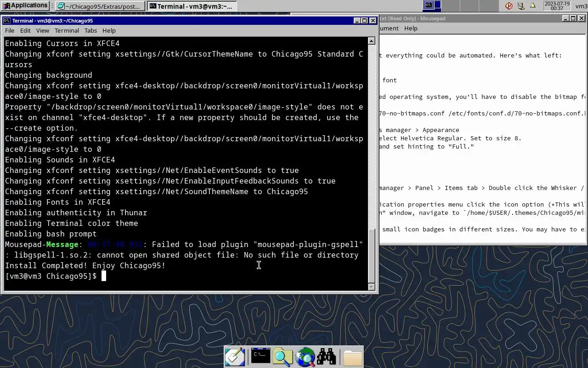Click 'Enabling Sounds in XFCE4' line
This screenshot has height=368, width=588.
coord(60,160)
